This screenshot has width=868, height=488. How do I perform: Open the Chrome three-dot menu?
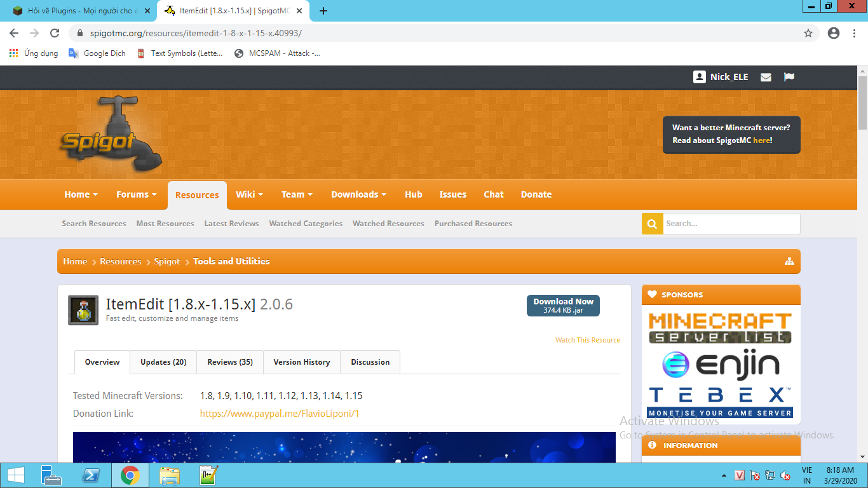[855, 33]
